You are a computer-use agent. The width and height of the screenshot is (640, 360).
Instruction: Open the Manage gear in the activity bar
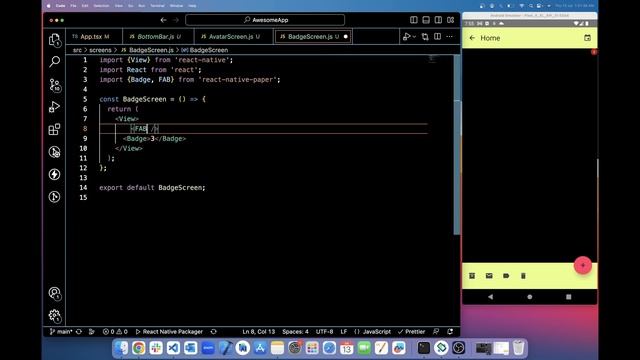(x=54, y=315)
